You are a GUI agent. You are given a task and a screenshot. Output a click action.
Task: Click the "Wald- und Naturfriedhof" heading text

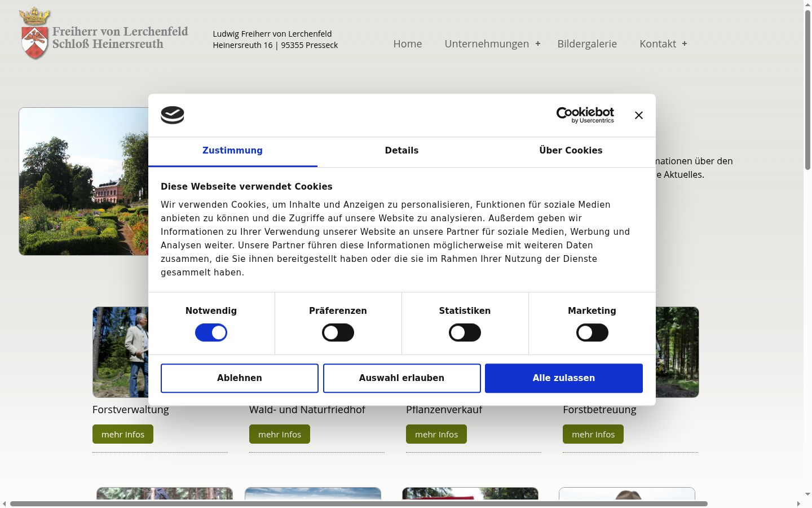[x=307, y=410]
